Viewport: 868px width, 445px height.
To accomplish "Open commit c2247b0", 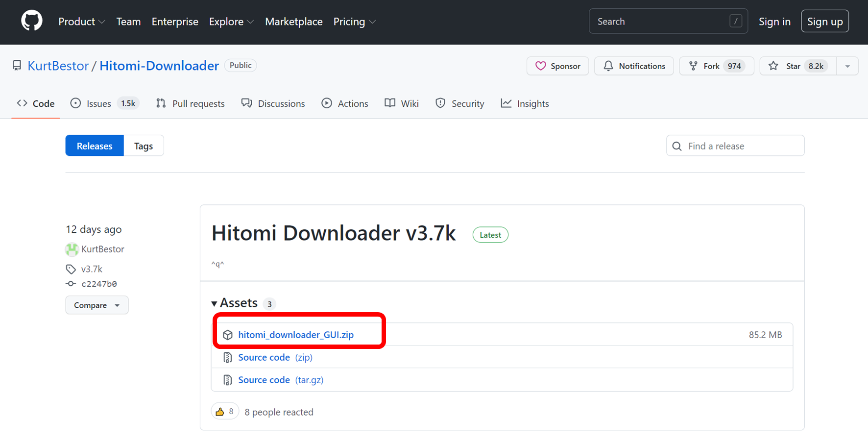I will tap(99, 284).
